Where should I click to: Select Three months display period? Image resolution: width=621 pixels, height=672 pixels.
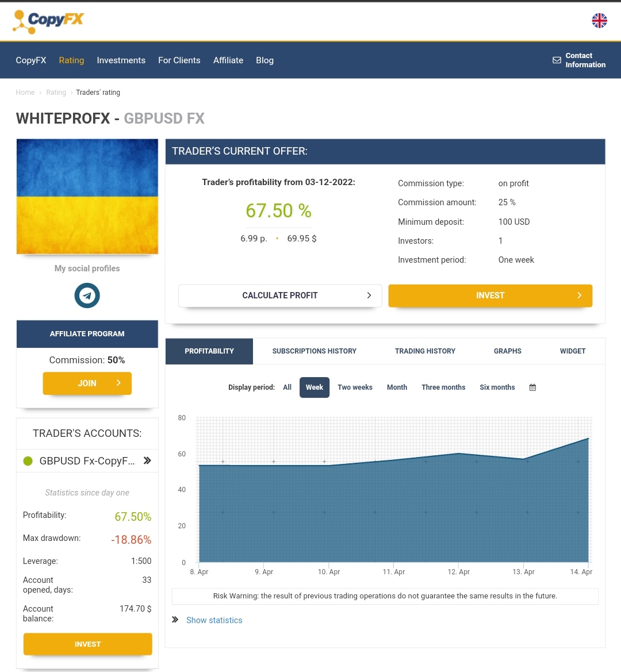443,387
